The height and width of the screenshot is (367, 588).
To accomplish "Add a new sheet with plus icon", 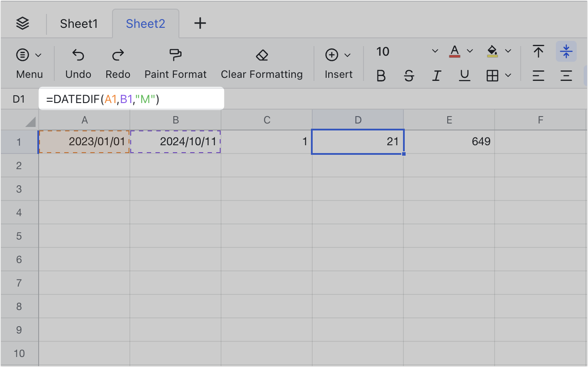I will click(x=200, y=23).
